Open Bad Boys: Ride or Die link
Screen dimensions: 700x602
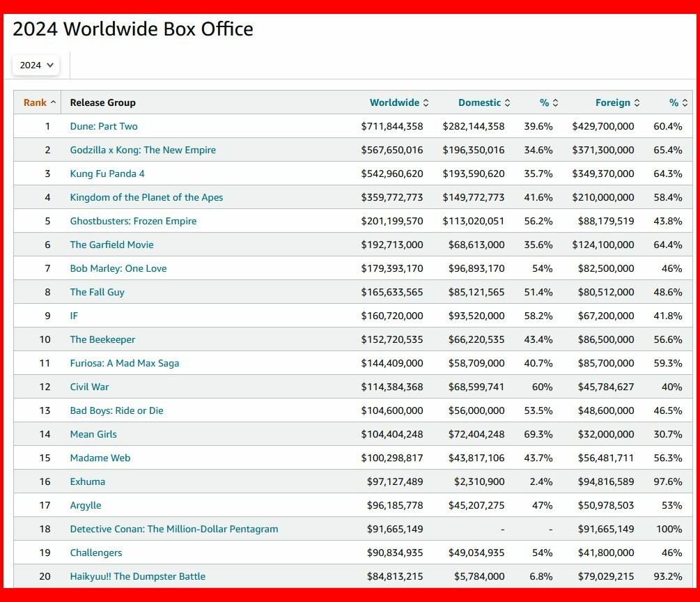point(116,410)
